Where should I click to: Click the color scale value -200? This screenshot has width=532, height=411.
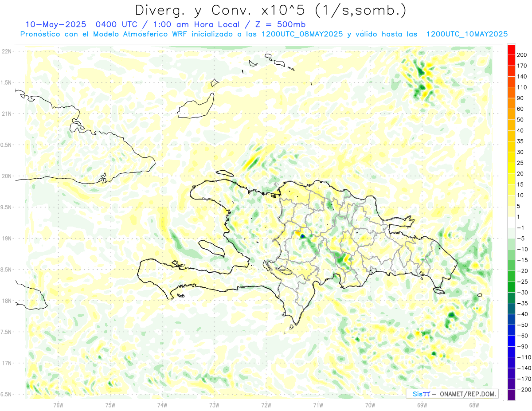tap(524, 390)
